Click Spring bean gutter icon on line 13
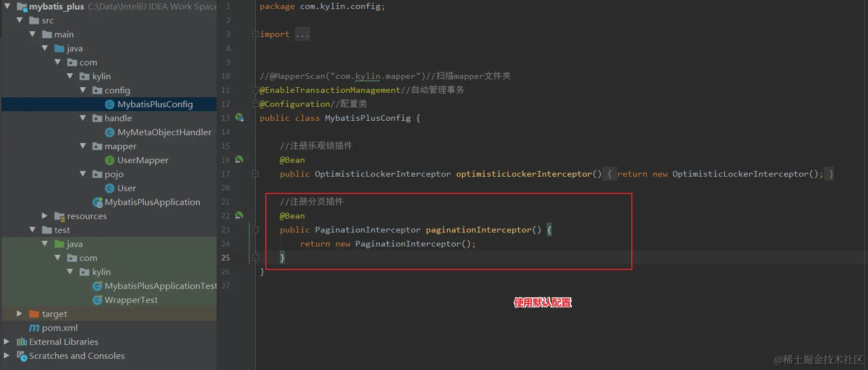The height and width of the screenshot is (370, 868). pos(240,118)
